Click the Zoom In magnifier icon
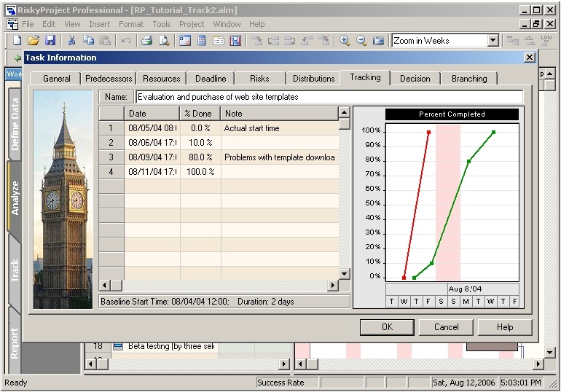This screenshot has width=561, height=392. (345, 40)
